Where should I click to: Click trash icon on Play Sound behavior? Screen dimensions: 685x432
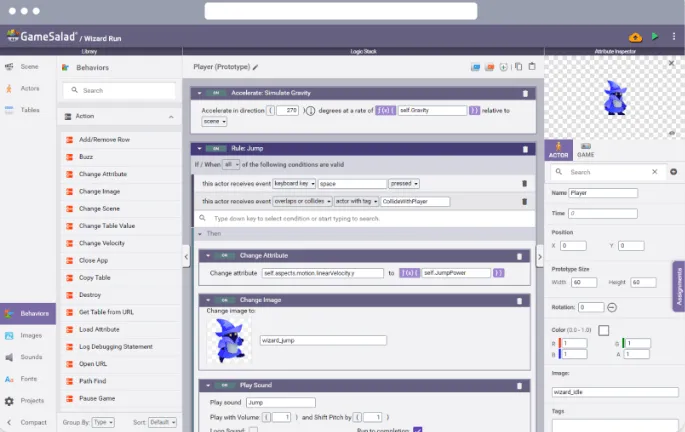pos(519,386)
